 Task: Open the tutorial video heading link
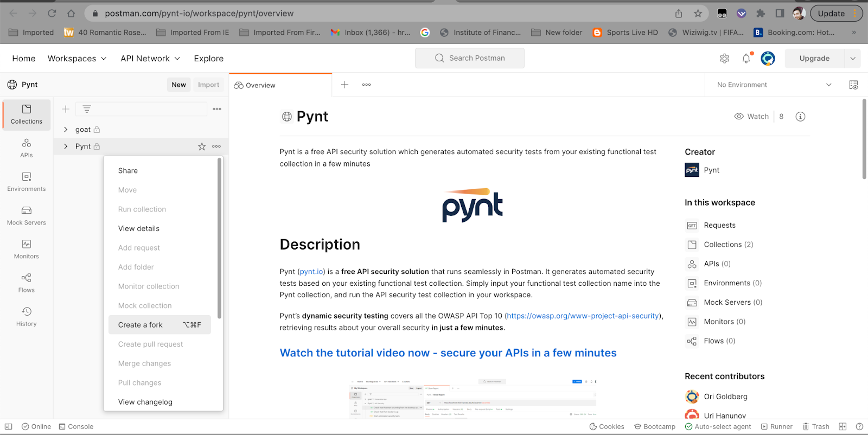[x=448, y=353]
